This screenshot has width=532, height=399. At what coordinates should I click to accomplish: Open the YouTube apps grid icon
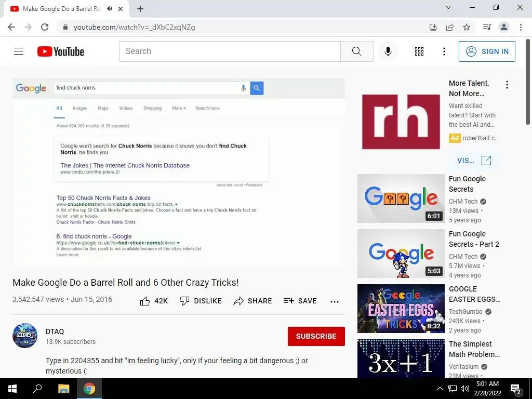[x=419, y=51]
